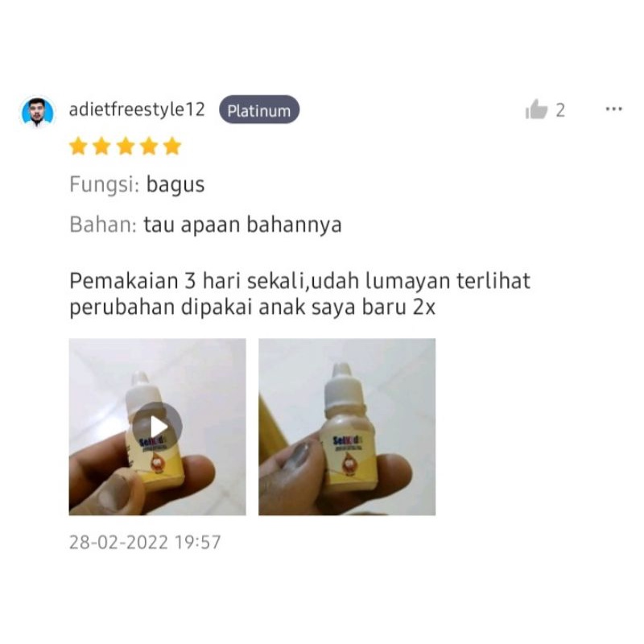Click the review text starting with 'Pemakaian 3 hari'
The image size is (644, 644).
(299, 294)
